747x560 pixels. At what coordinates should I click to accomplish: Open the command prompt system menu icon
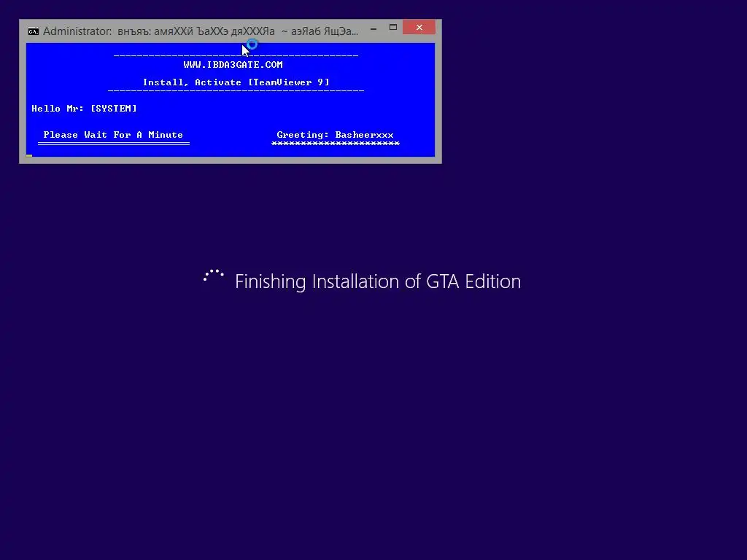(34, 31)
